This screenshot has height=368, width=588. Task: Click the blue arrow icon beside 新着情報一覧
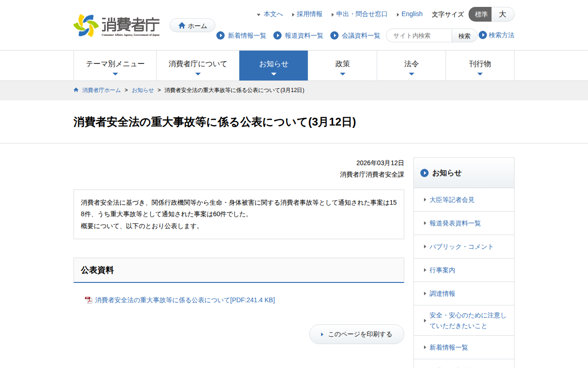point(220,35)
